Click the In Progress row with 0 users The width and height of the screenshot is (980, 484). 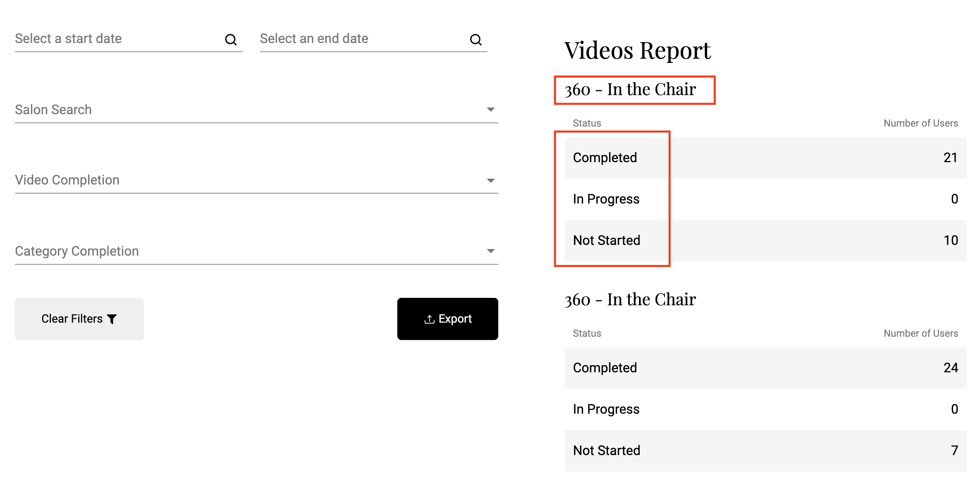[764, 199]
